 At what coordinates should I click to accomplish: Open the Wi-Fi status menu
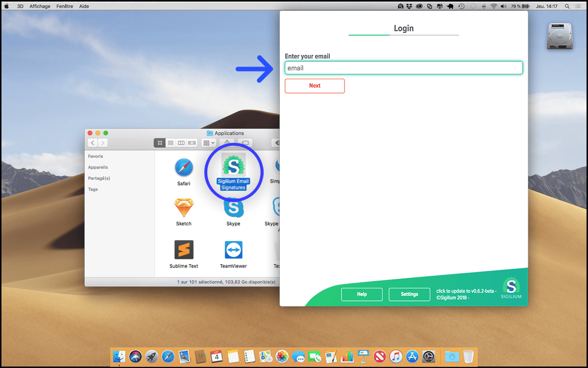(x=493, y=6)
